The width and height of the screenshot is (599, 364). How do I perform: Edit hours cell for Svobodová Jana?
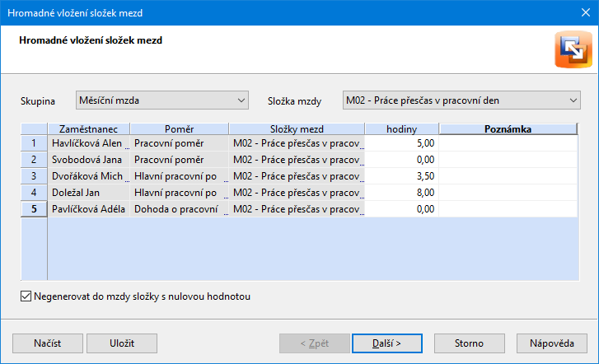401,160
